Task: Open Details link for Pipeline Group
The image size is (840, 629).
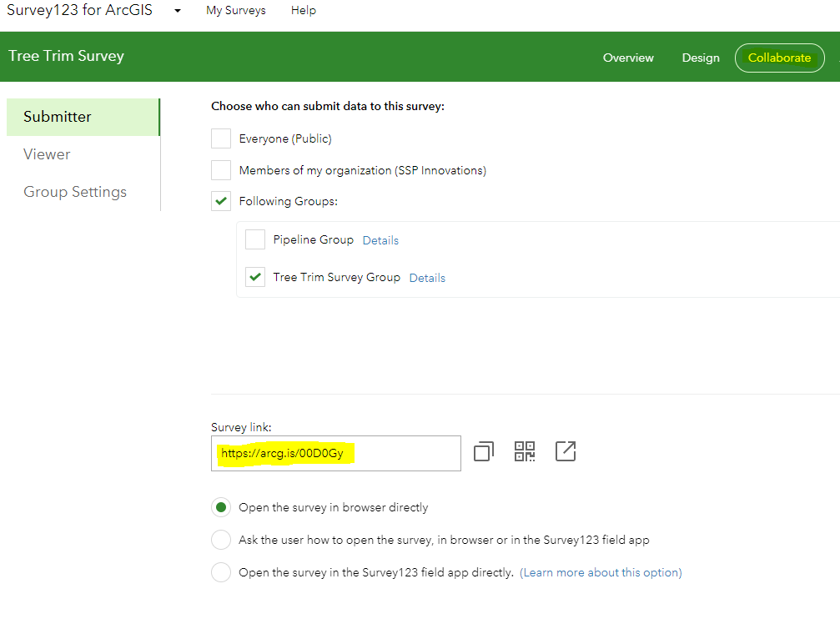Action: 380,240
